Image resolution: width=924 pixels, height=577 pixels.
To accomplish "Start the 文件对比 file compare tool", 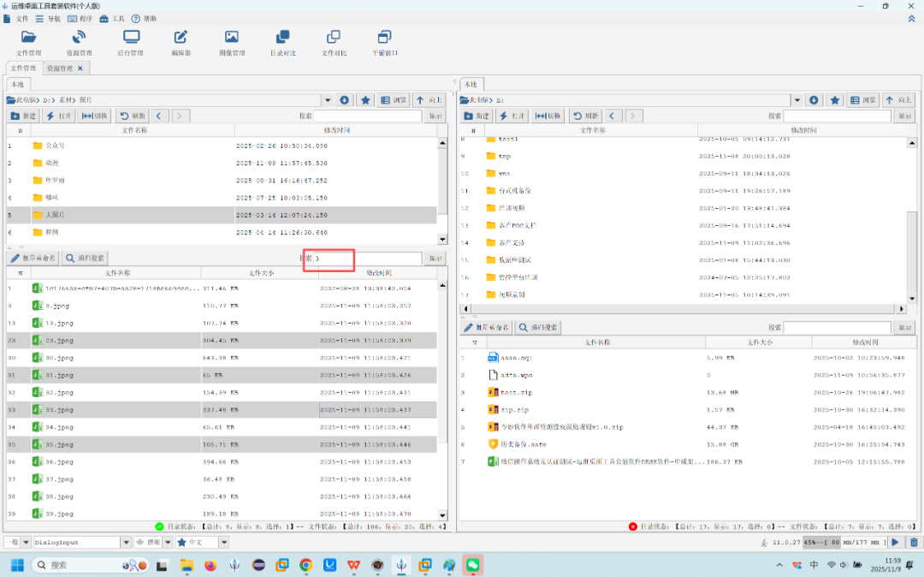I will click(334, 43).
